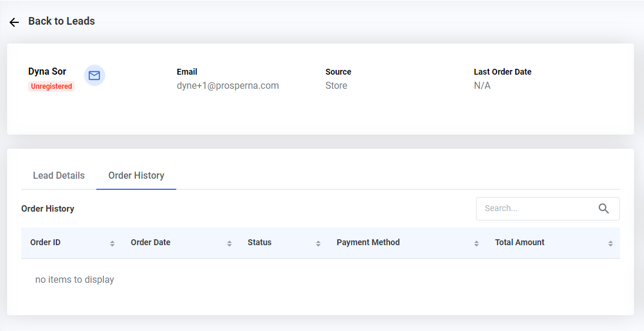Image resolution: width=644 pixels, height=331 pixels.
Task: Click the Dyna Sor lead name
Action: pyautogui.click(x=47, y=72)
